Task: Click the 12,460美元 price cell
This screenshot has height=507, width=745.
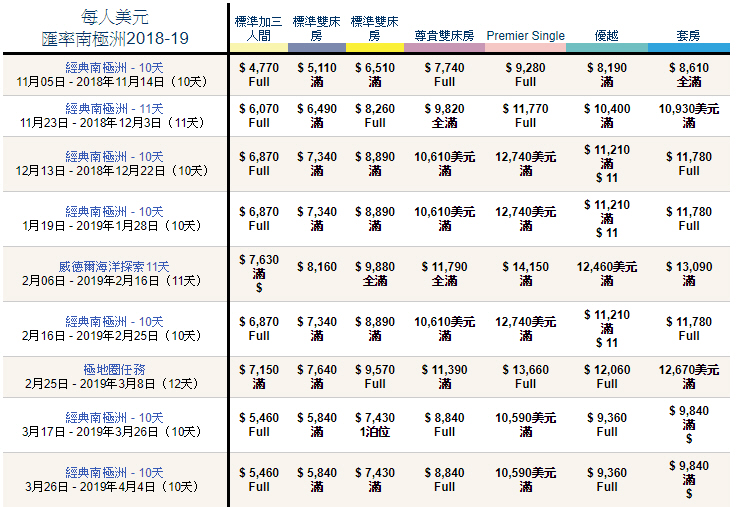Action: pos(607,267)
